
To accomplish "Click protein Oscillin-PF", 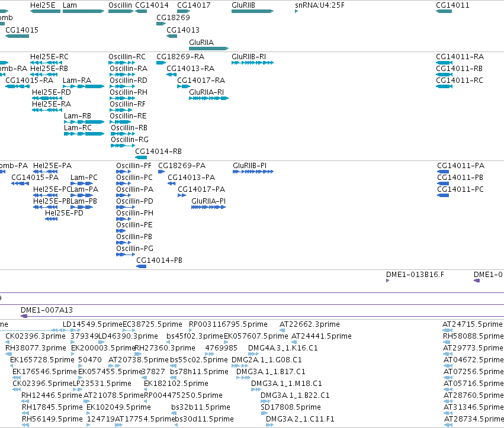I will click(134, 166).
